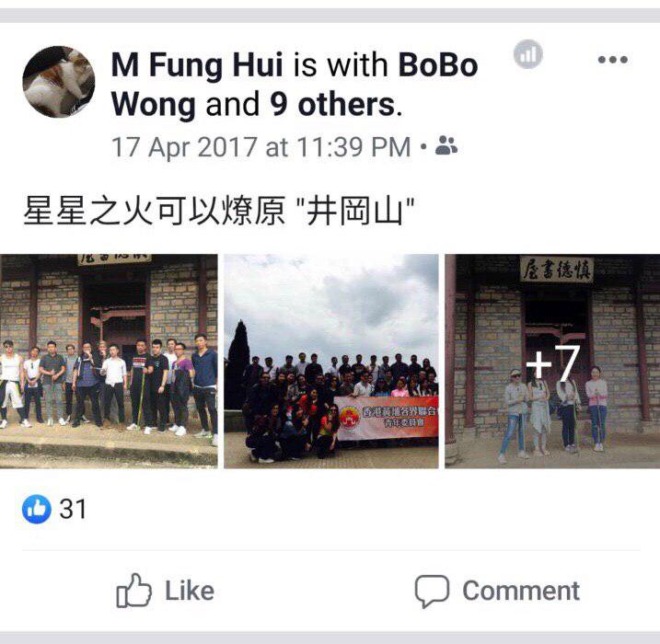Tap the blue thumbs-up reaction icon
This screenshot has height=644, width=660.
(37, 509)
